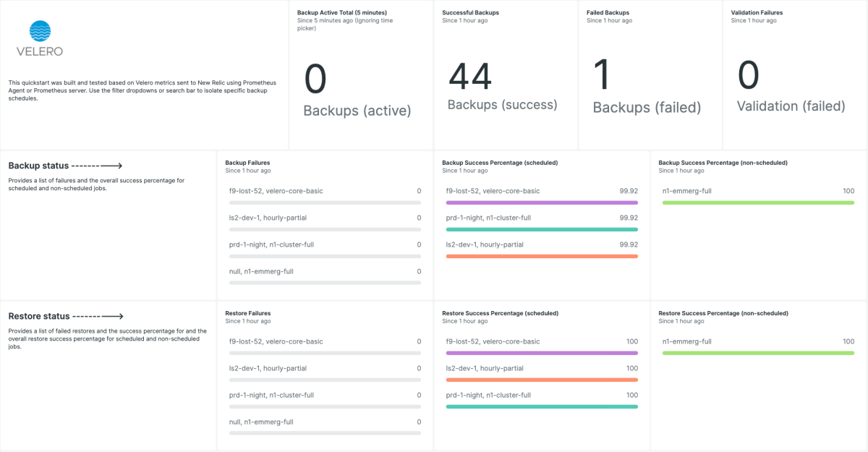Select teal prd-1-night bar in scheduled Restore Success

pos(542,406)
